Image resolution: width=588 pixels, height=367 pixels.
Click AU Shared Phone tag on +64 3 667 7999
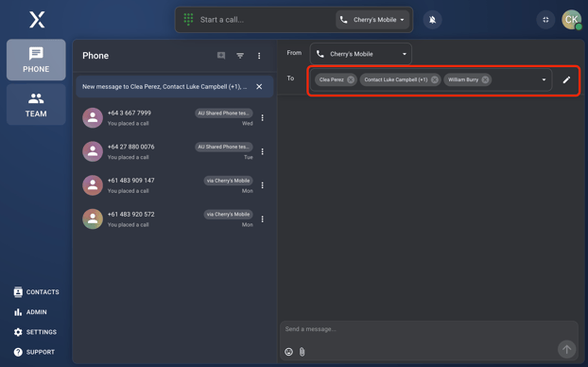(224, 113)
